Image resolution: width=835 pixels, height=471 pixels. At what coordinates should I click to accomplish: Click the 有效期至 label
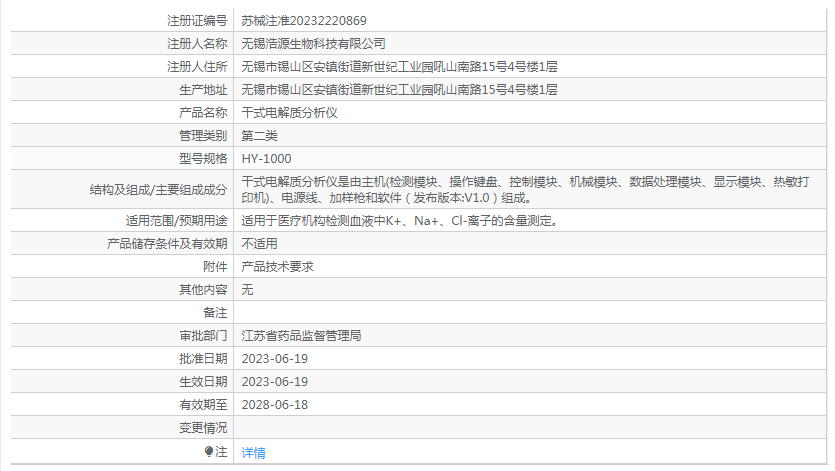[x=203, y=404]
